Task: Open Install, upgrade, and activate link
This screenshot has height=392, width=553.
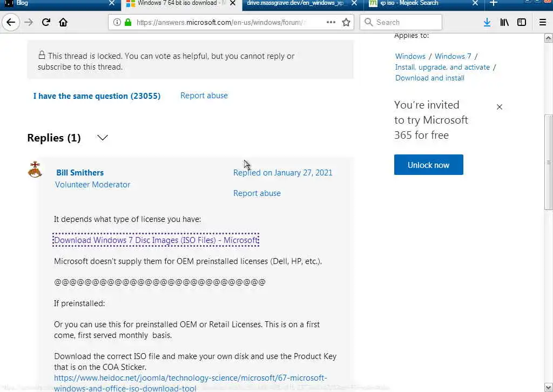Action: (x=442, y=67)
